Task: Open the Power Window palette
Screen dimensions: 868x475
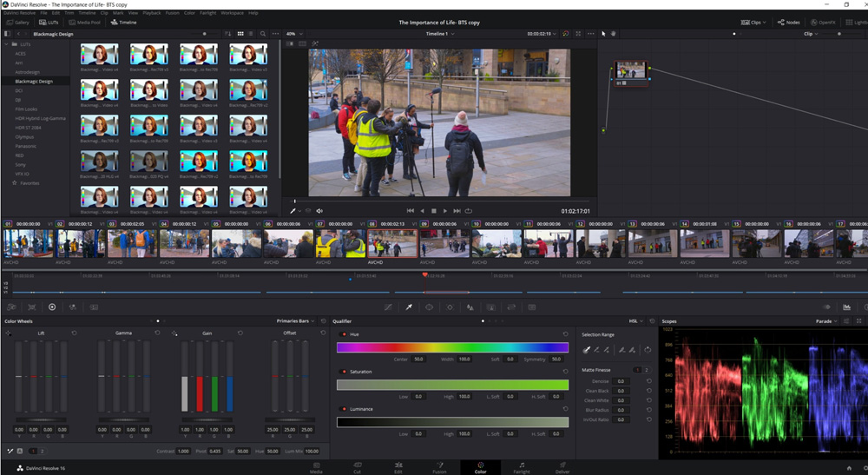Action: click(x=429, y=307)
